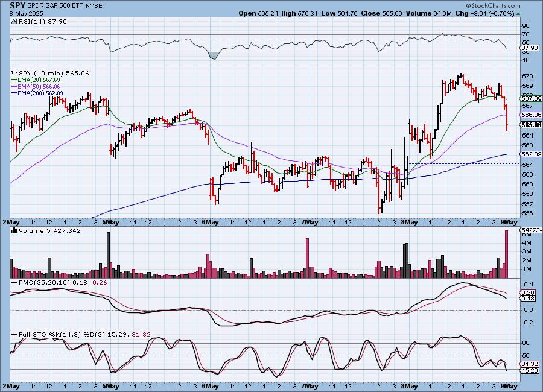Screen dimensions: 543x392
Task: Click the 8-May-2025 date in the header
Action: pos(27,13)
